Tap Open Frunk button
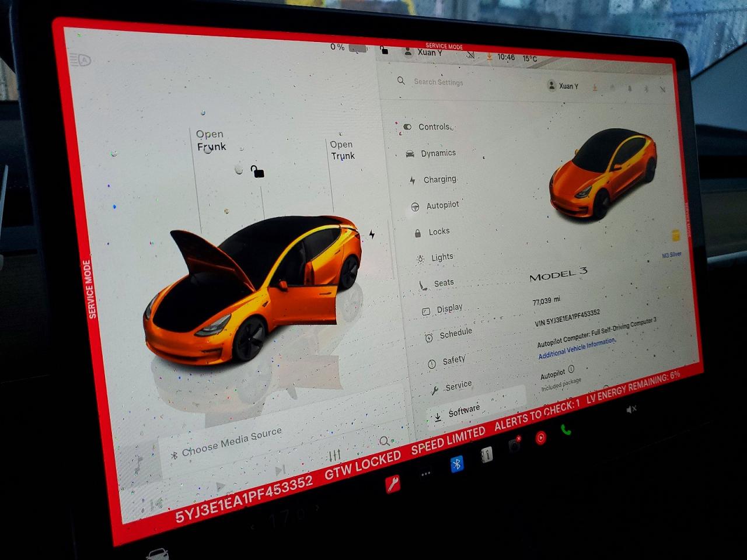747x560 pixels. click(x=211, y=141)
